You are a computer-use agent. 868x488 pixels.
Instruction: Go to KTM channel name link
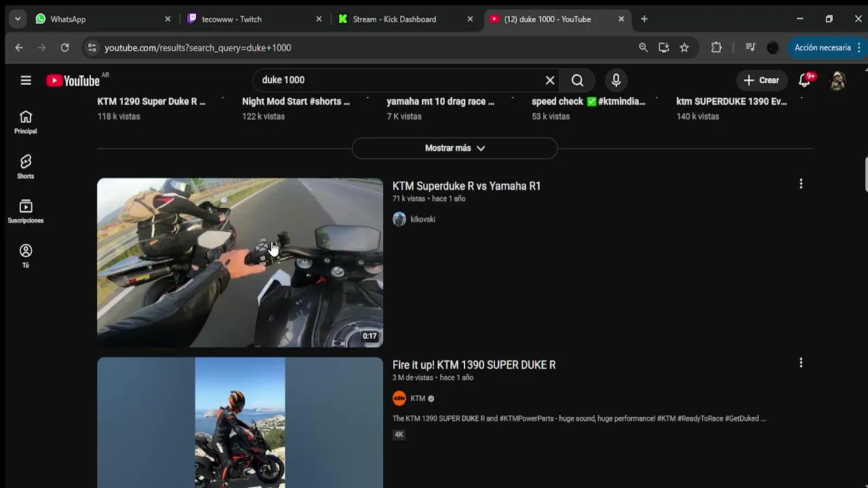[x=418, y=398]
